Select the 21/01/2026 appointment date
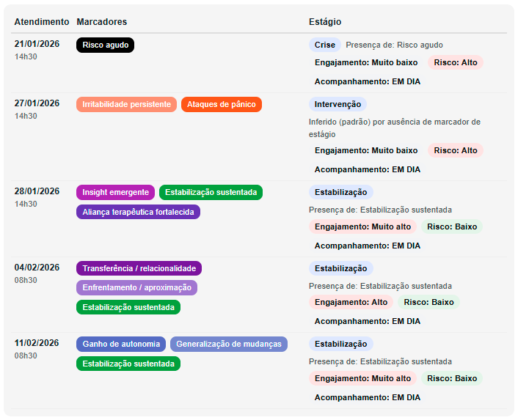 pos(37,44)
